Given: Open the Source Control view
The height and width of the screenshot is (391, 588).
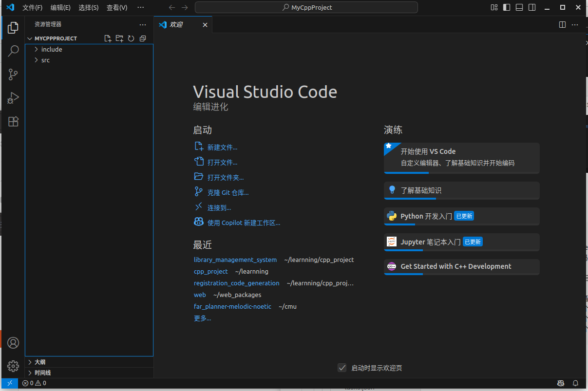Looking at the screenshot, I should coord(13,74).
